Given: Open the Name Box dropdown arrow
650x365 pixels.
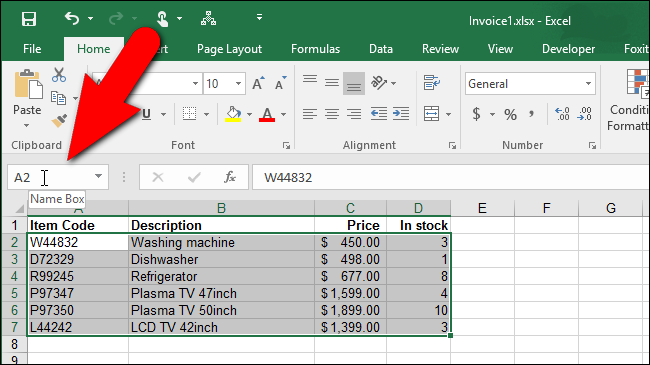Looking at the screenshot, I should 98,176.
